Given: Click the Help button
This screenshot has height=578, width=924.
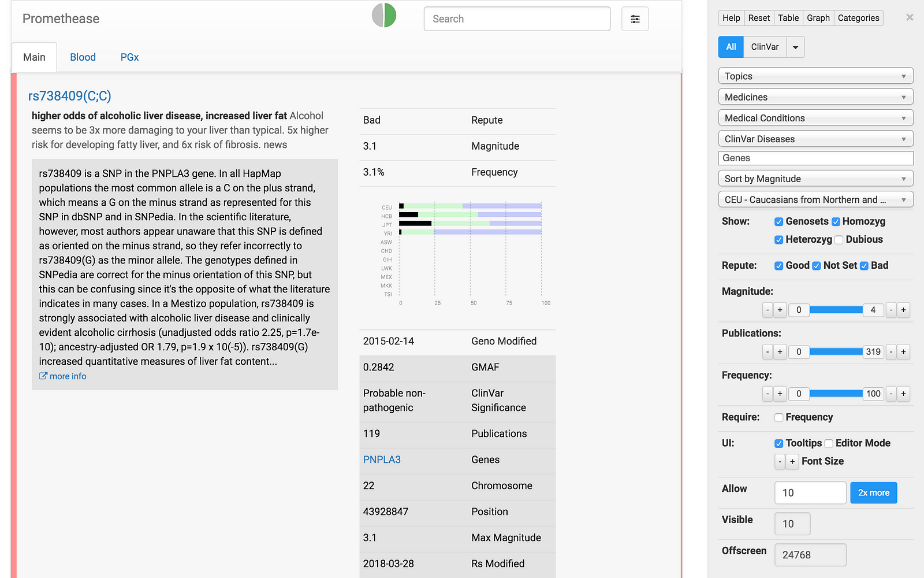Looking at the screenshot, I should pos(731,18).
